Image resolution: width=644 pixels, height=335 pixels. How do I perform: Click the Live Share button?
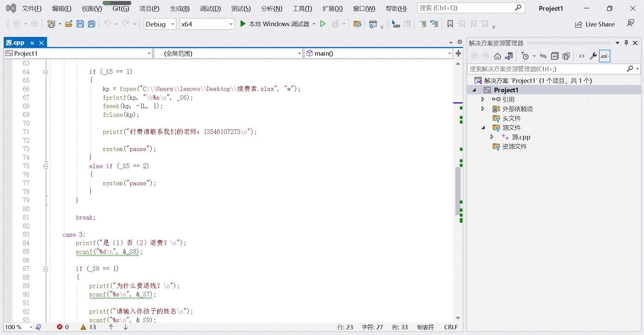click(x=595, y=24)
